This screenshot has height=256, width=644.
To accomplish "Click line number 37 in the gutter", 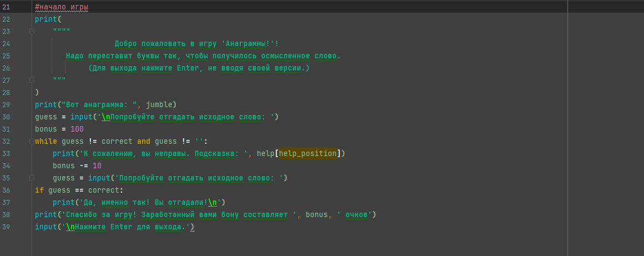I will click(x=6, y=203).
